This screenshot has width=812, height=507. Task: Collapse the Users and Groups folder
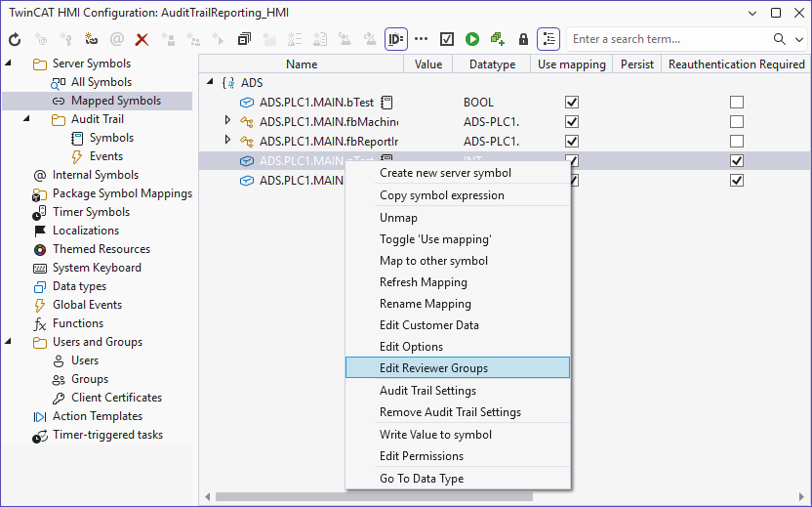coord(8,342)
